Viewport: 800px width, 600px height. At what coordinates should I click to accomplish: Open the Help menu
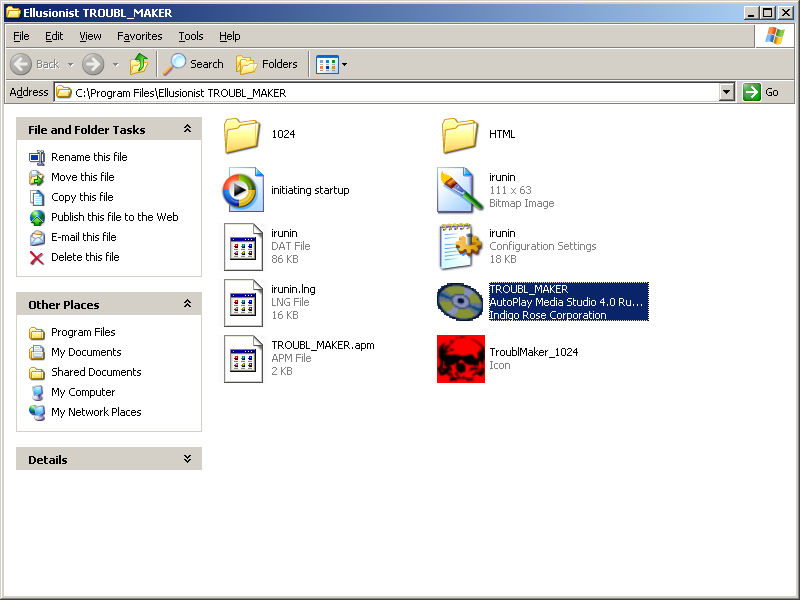point(230,36)
